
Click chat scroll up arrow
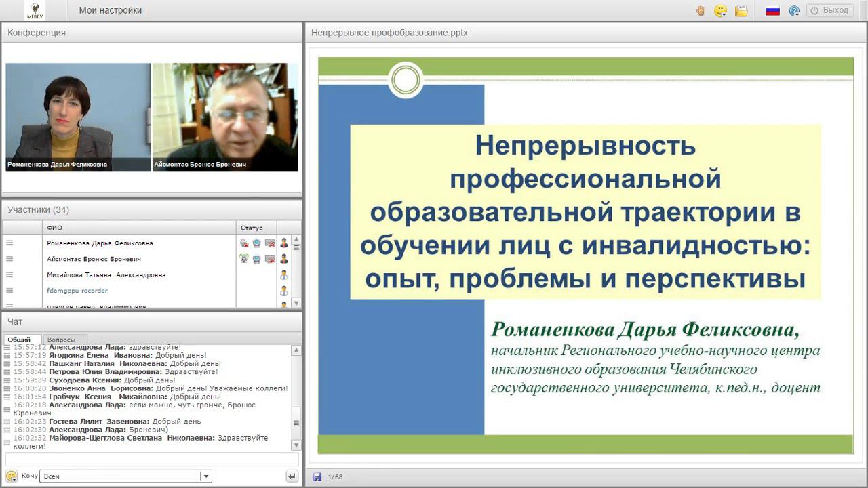point(296,350)
